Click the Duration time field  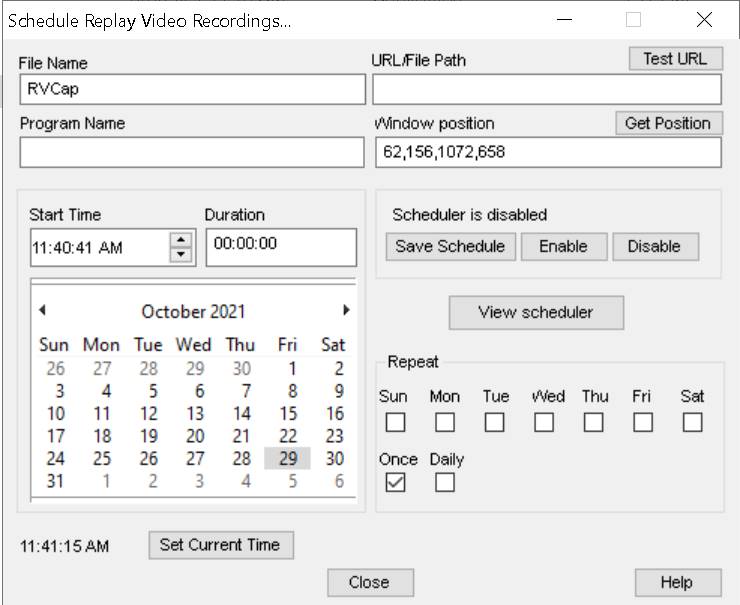pyautogui.click(x=281, y=247)
